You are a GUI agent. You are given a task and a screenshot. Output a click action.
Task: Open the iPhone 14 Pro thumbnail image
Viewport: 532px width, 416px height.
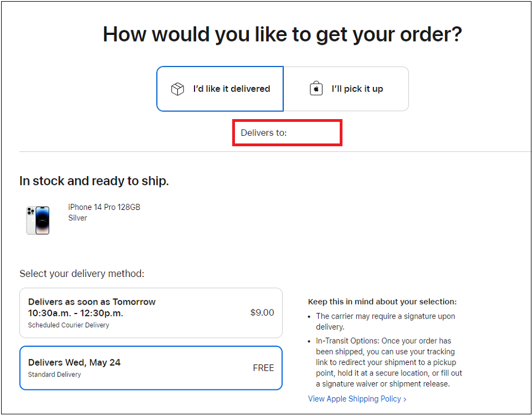coord(38,219)
